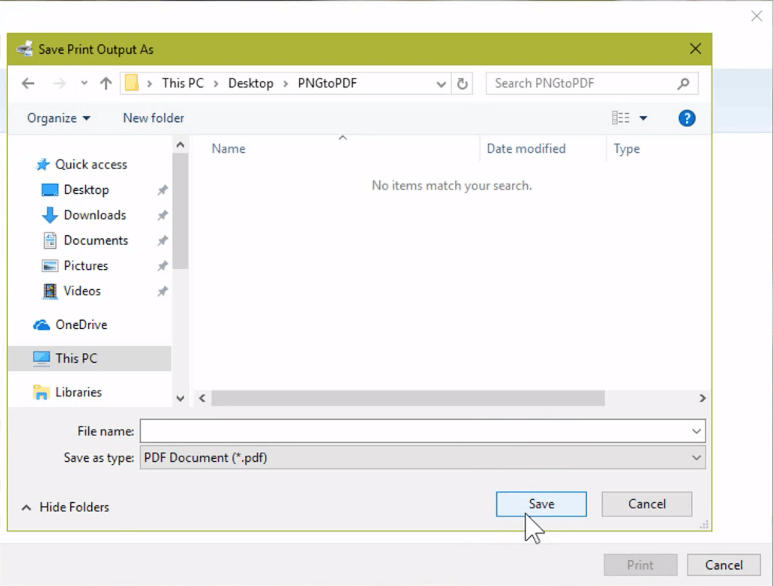Select Videos from Quick access
This screenshot has width=773, height=586.
click(x=82, y=291)
